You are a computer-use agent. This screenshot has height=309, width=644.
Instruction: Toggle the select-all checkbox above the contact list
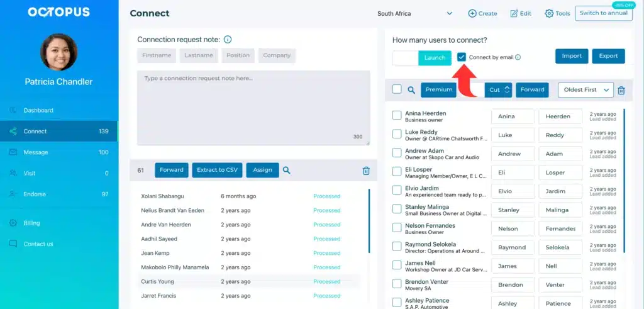397,89
